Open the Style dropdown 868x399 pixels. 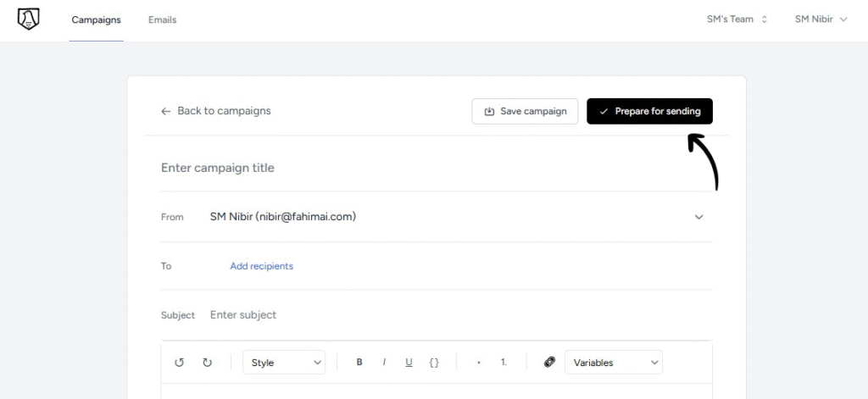(x=284, y=363)
